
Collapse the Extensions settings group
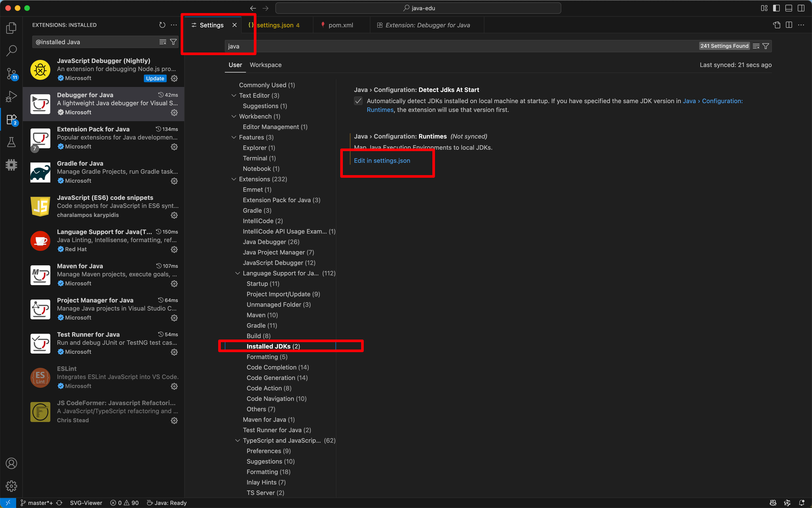(234, 179)
